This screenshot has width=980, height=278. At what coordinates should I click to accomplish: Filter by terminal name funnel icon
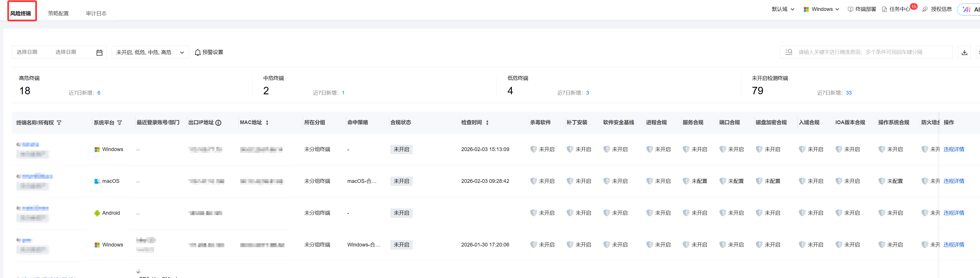pyautogui.click(x=59, y=123)
